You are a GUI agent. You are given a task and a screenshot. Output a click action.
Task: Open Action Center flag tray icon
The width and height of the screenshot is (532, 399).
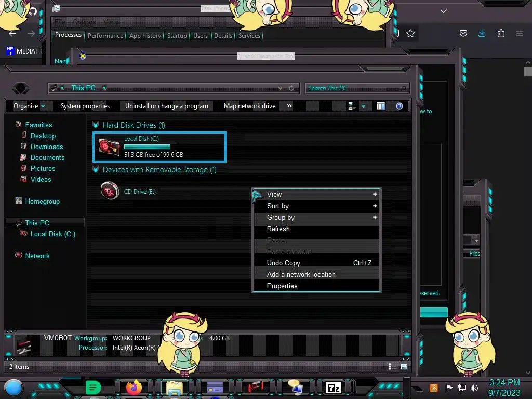[449, 388]
